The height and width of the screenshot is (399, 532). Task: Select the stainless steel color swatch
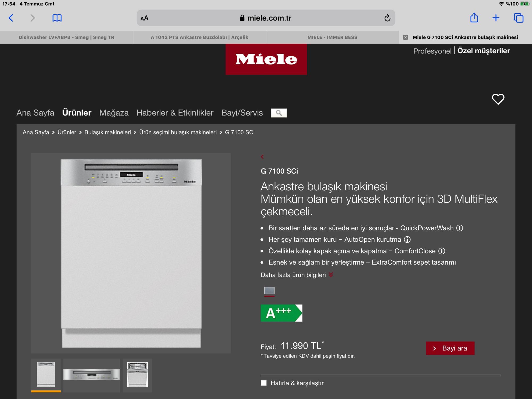click(x=269, y=291)
